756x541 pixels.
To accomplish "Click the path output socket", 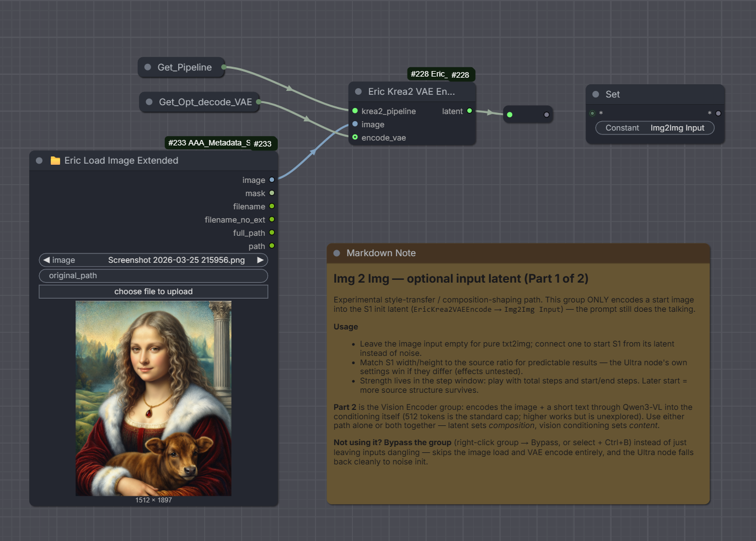I will (272, 246).
